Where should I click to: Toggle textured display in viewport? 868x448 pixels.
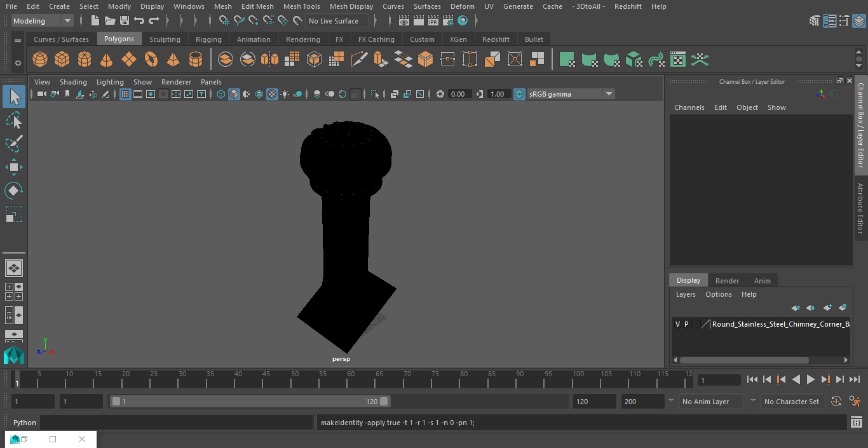(x=272, y=94)
